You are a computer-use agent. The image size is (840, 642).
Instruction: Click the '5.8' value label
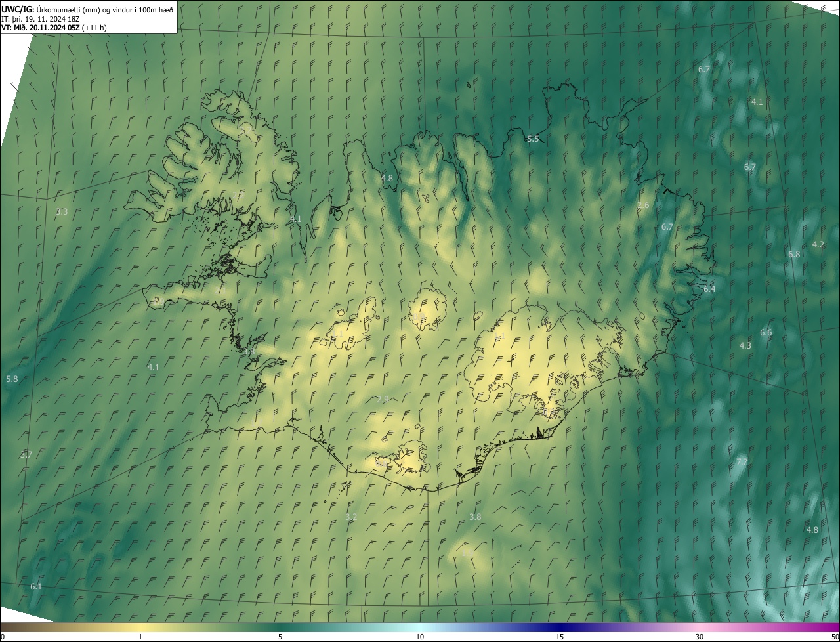click(x=12, y=379)
